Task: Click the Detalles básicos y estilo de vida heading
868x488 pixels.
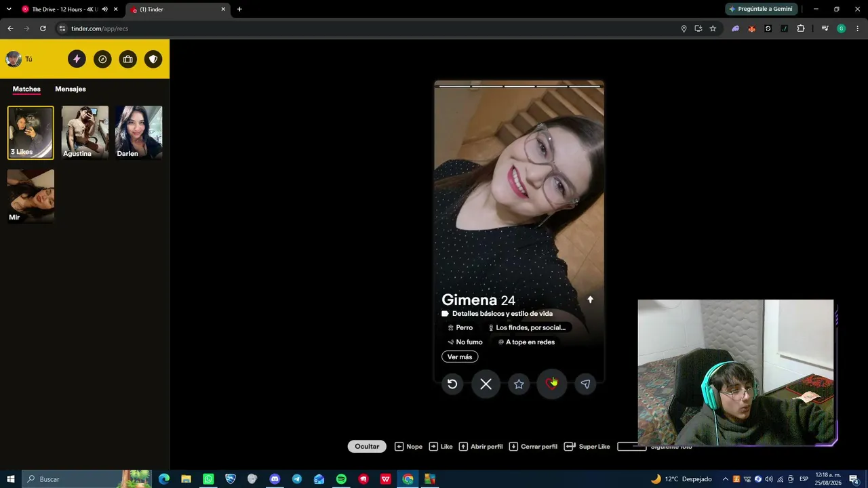Action: coord(502,314)
